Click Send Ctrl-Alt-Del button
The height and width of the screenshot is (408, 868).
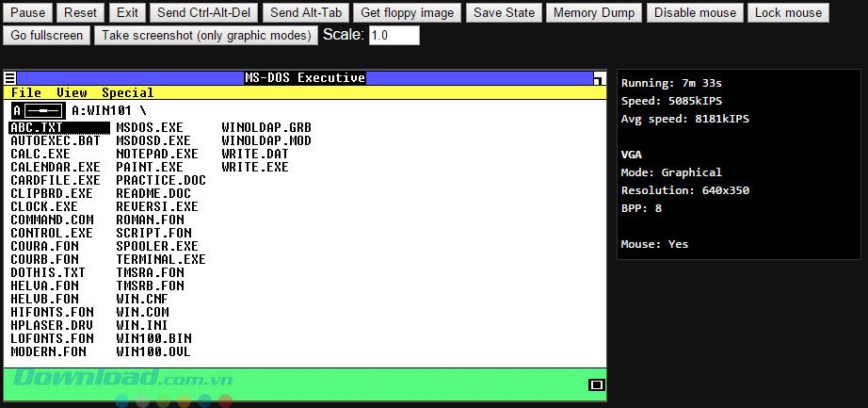(x=203, y=13)
